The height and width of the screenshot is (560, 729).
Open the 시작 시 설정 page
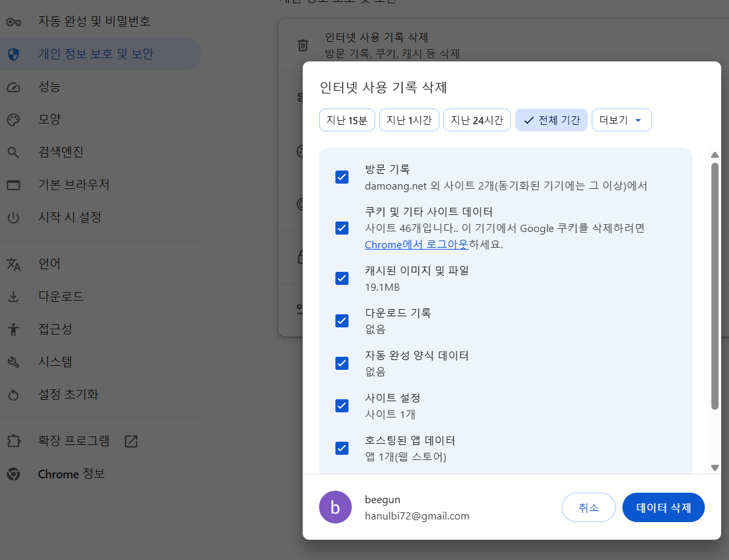[x=101, y=218]
